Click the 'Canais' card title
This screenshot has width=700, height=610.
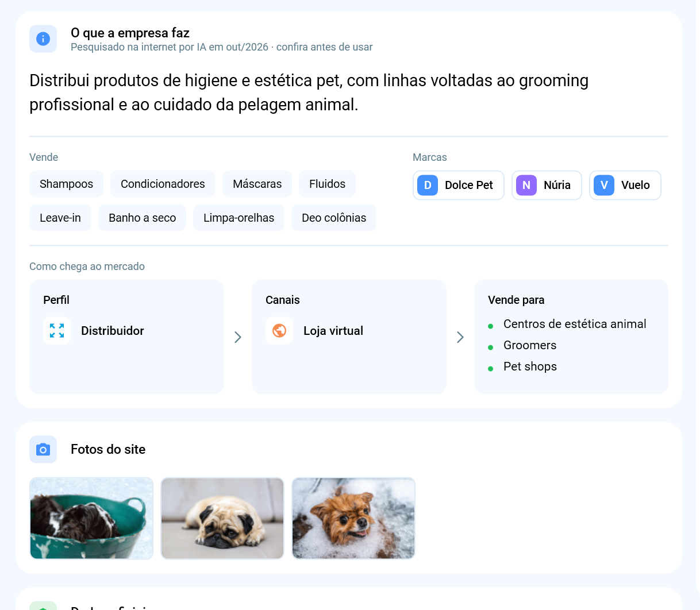point(283,300)
